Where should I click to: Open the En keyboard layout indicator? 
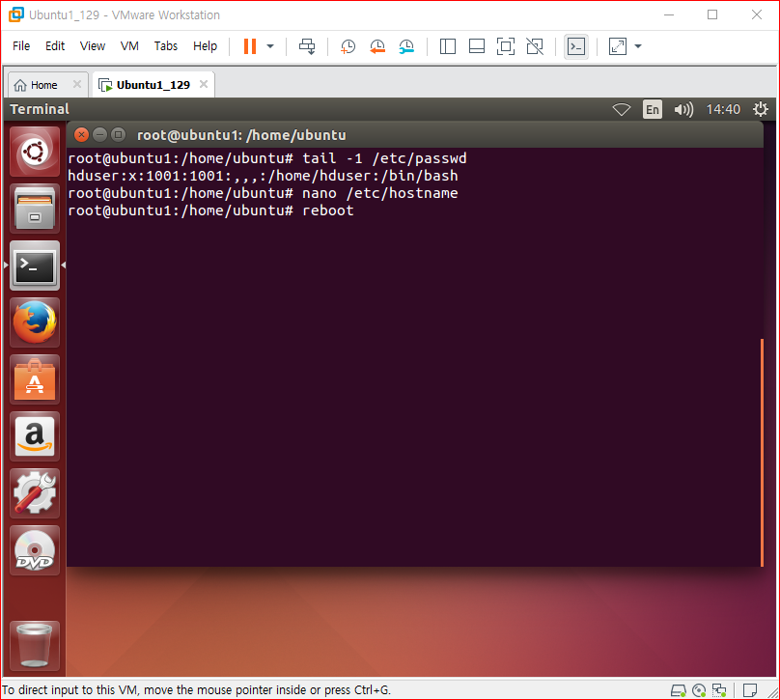coord(653,109)
